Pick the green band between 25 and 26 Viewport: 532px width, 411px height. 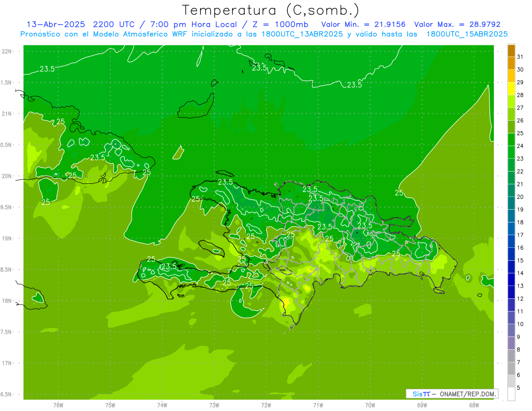[511, 127]
